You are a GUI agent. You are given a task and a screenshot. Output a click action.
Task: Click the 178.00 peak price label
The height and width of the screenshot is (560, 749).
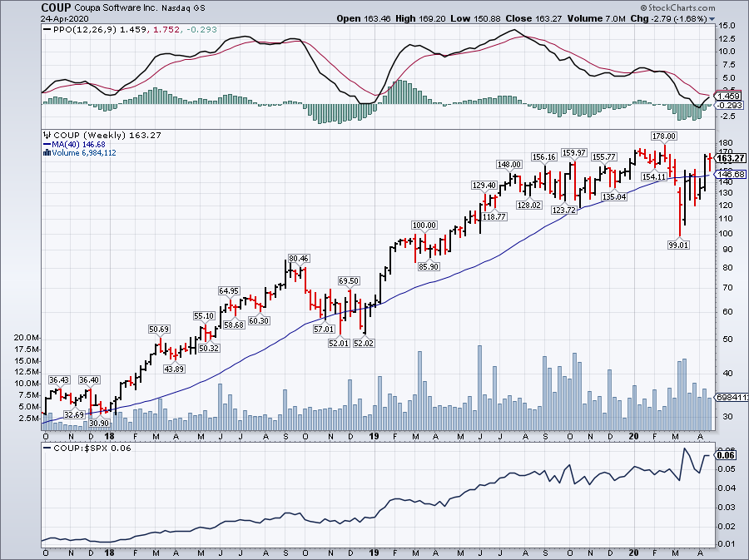pyautogui.click(x=664, y=136)
